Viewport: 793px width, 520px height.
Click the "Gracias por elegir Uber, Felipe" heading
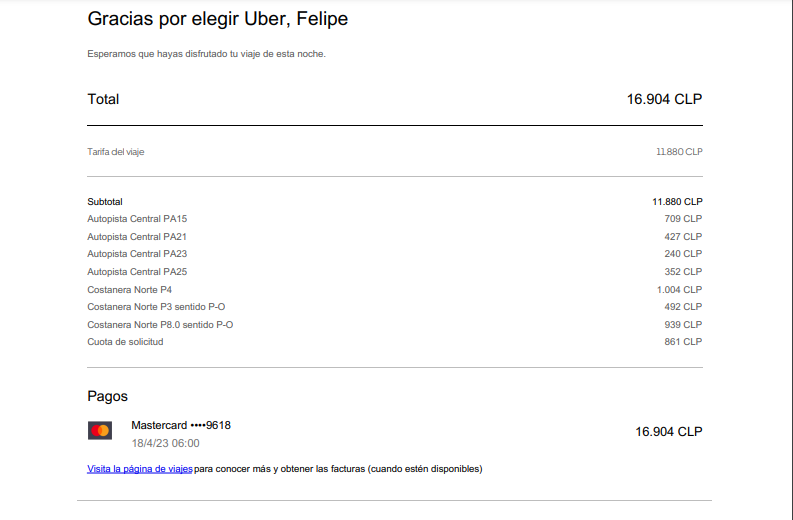[x=218, y=19]
